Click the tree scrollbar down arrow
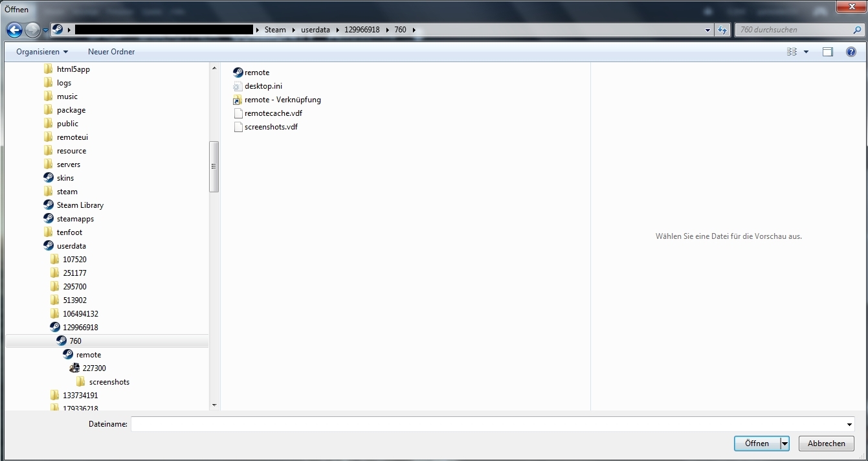The height and width of the screenshot is (461, 868). pos(214,405)
